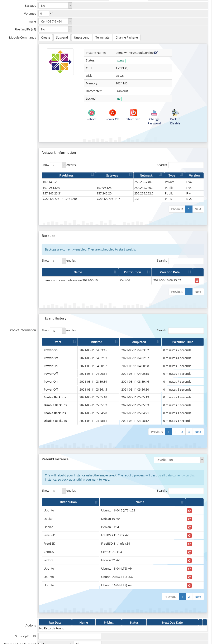Sort rebuild list by Distribution column
The width and height of the screenshot is (214, 644).
pyautogui.click(x=70, y=502)
